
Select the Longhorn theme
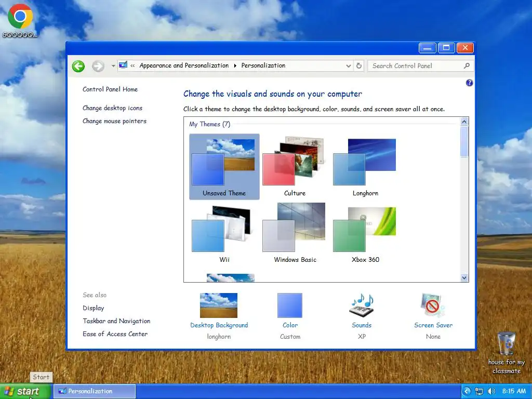[x=365, y=167]
